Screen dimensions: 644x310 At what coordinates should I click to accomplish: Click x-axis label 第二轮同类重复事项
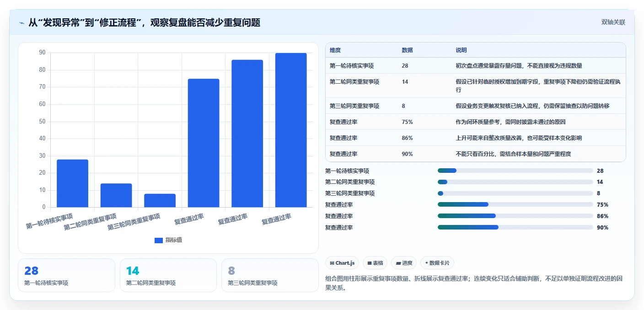(90, 221)
